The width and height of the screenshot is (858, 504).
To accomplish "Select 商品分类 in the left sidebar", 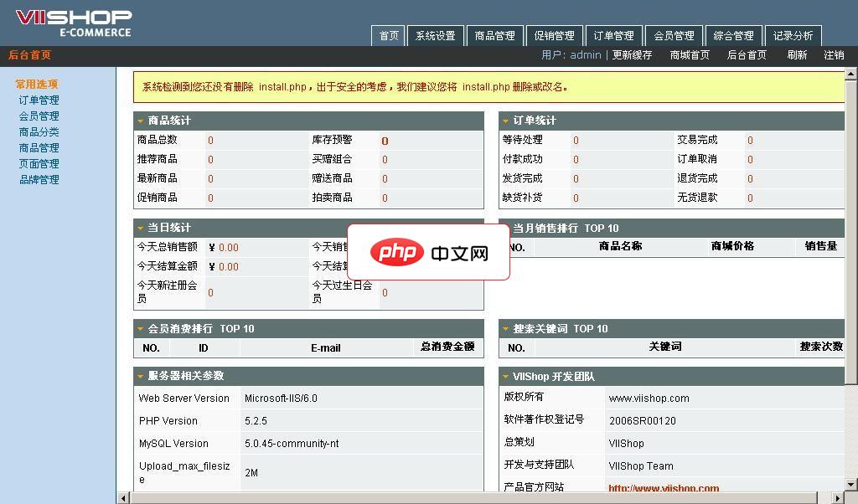I will point(38,131).
